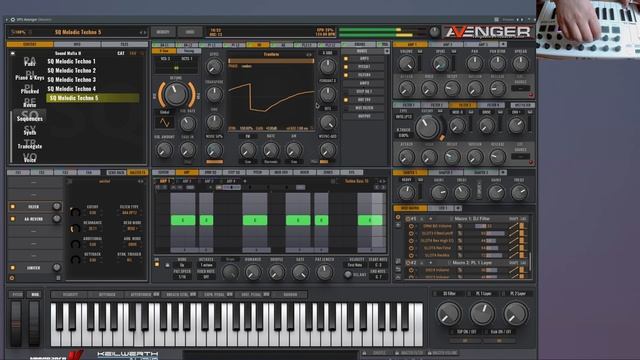The image size is (640, 360).
Task: Switch to the AMP 2 tab
Action: pyautogui.click(x=447, y=44)
